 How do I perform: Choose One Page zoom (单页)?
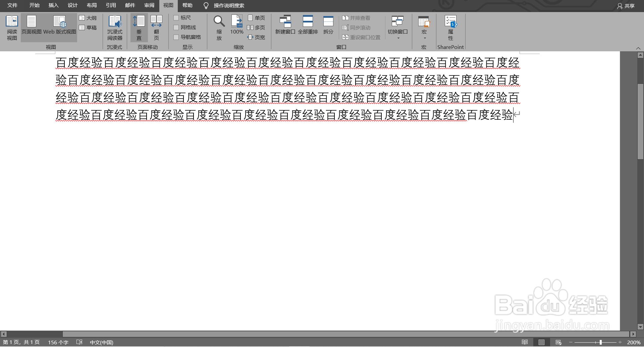pyautogui.click(x=256, y=18)
